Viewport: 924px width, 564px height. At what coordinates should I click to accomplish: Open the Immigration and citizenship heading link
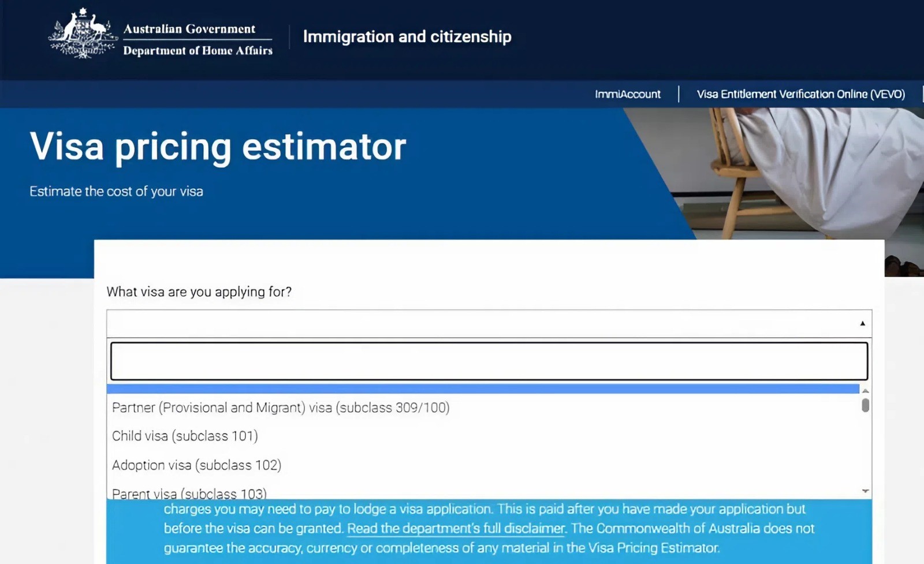click(407, 36)
